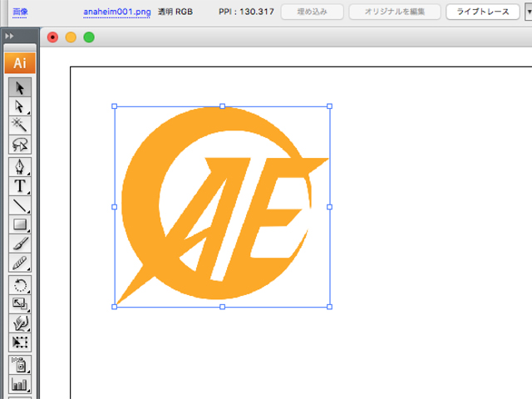
Task: Pick the Lasso tool
Action: [20, 145]
